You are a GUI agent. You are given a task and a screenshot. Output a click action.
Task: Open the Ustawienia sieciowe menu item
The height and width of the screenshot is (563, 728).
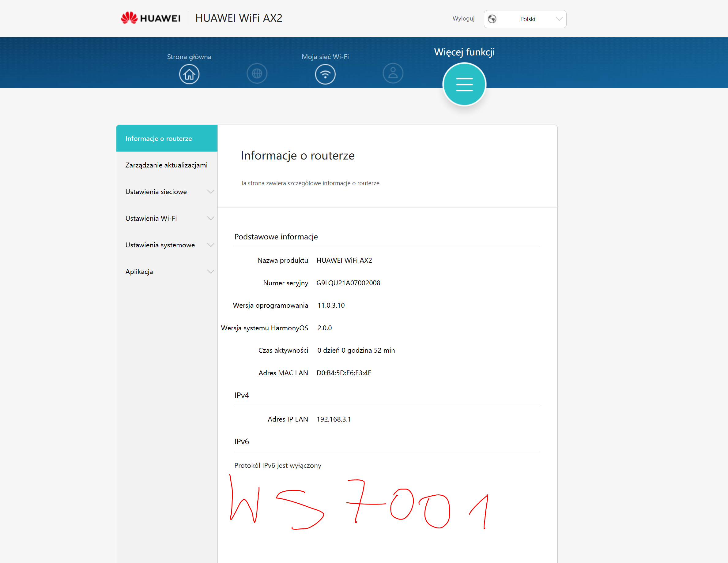(x=167, y=192)
